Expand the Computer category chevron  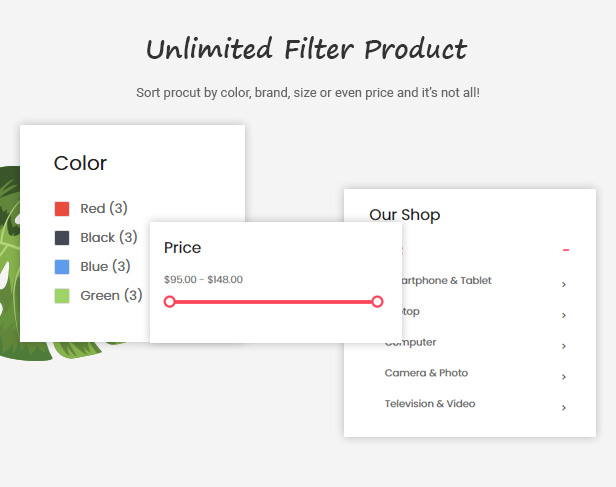tap(564, 346)
